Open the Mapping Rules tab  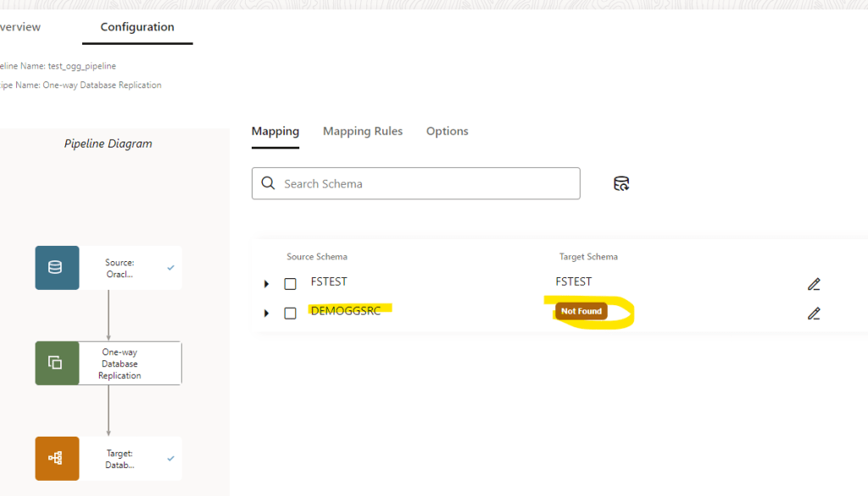[x=363, y=131]
